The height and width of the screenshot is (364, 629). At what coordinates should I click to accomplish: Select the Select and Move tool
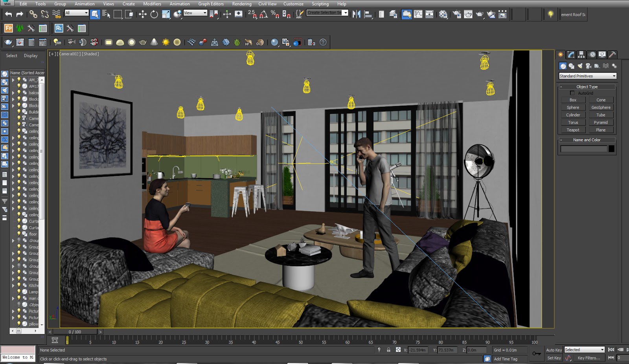142,15
